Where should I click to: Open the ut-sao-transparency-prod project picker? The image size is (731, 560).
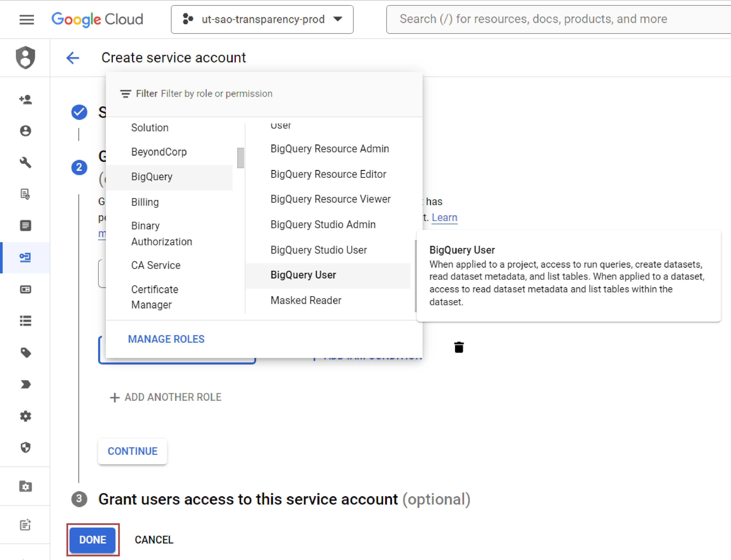point(262,19)
